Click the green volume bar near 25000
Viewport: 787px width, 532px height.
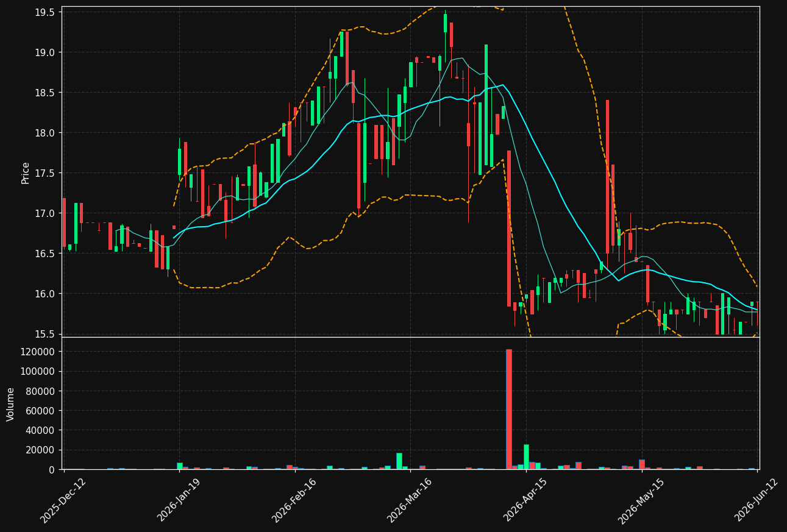pos(526,457)
